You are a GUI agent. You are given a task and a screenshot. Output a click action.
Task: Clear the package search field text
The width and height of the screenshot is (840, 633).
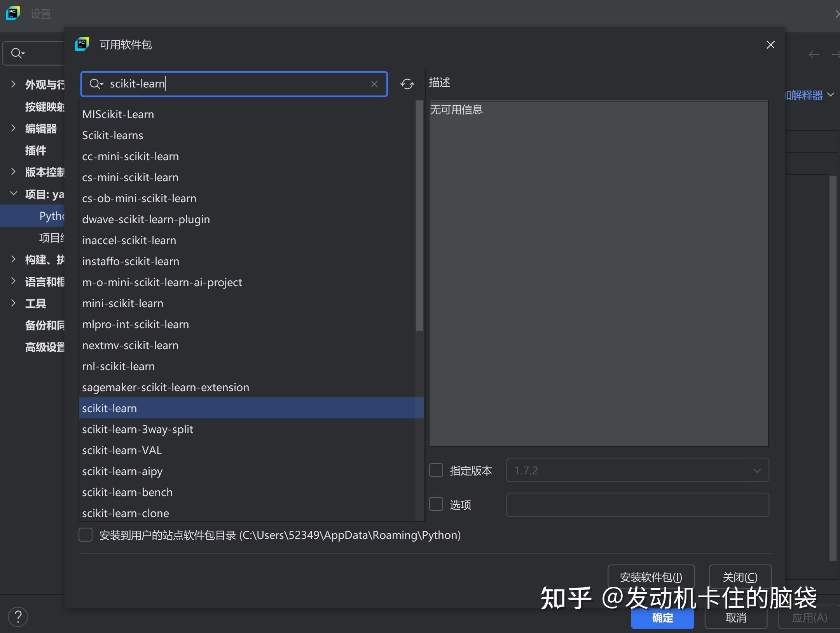374,84
